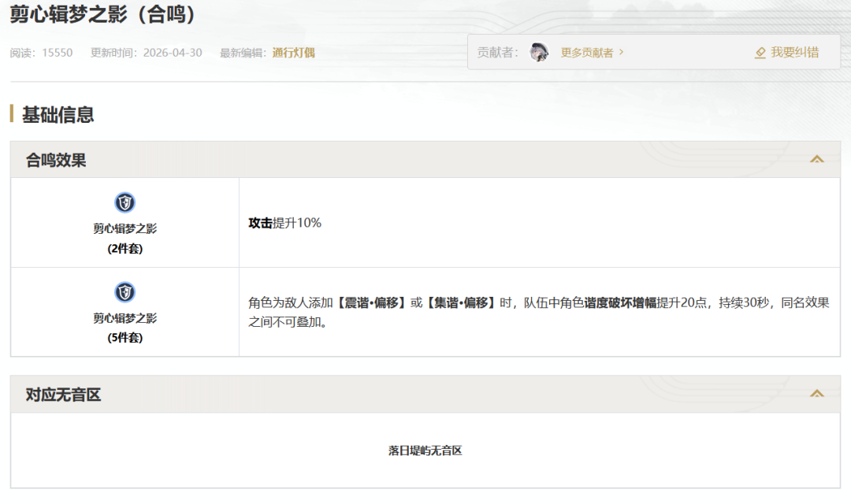
Task: Click the 2件套 shield set icon
Action: tap(124, 202)
